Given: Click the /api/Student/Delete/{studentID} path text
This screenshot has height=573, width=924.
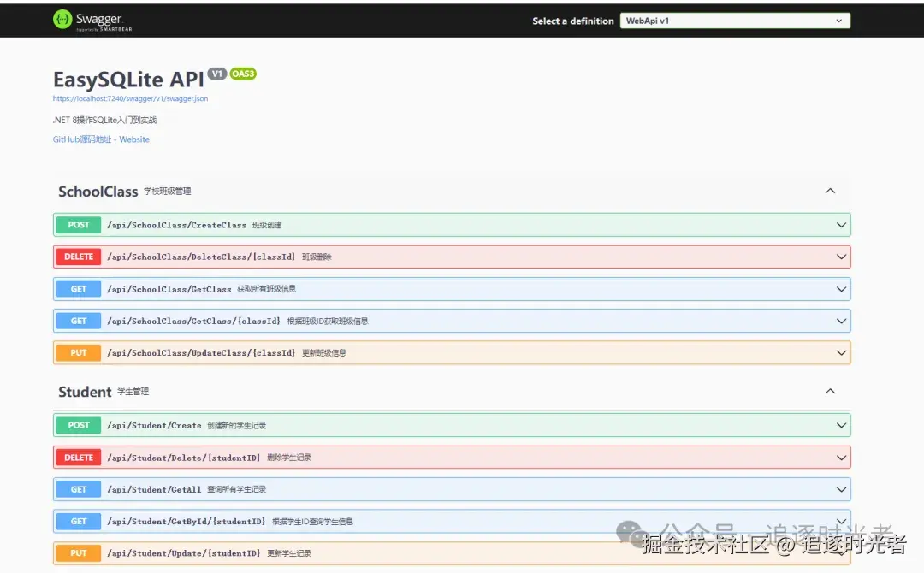Looking at the screenshot, I should tap(183, 458).
